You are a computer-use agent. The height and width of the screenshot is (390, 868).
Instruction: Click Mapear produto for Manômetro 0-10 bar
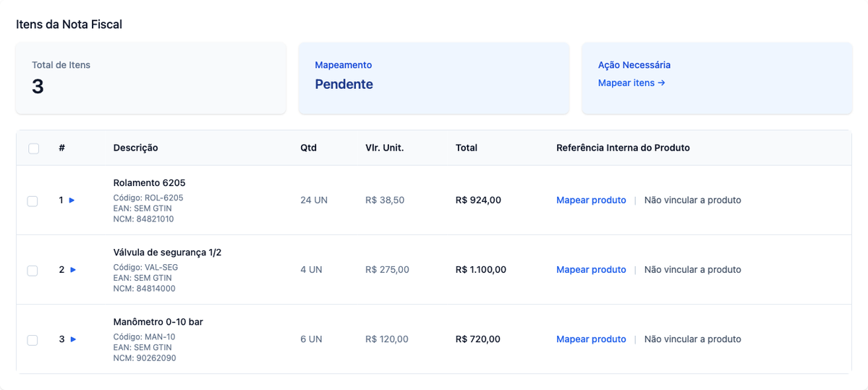[x=591, y=339]
